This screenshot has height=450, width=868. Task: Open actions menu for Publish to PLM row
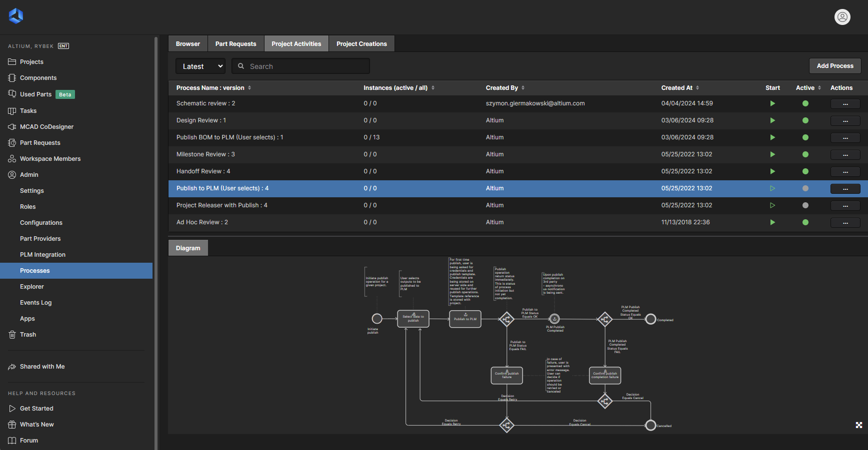click(845, 189)
